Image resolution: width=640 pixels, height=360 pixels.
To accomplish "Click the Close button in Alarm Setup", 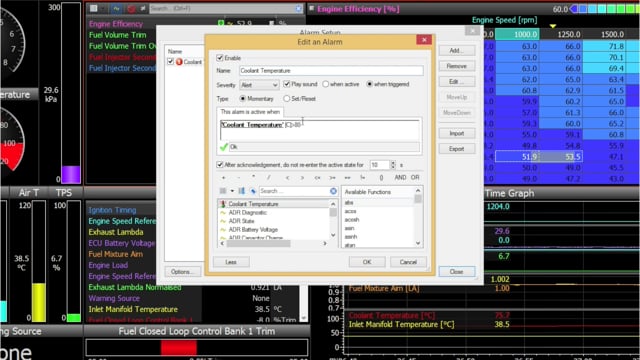I will coord(457,272).
